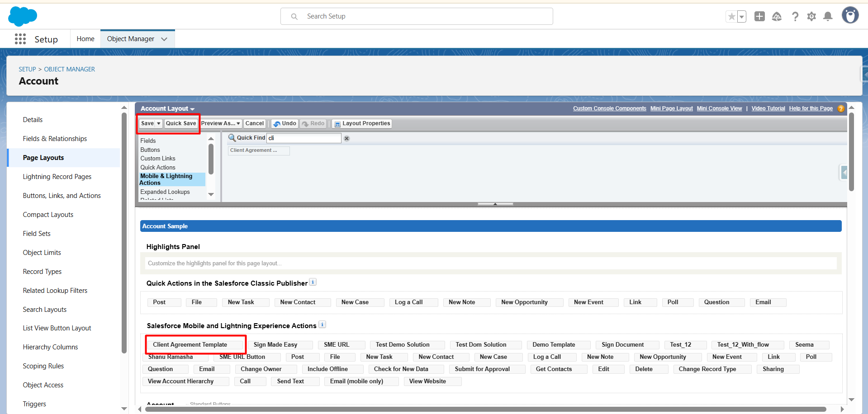Select the Fields palette category

[148, 141]
